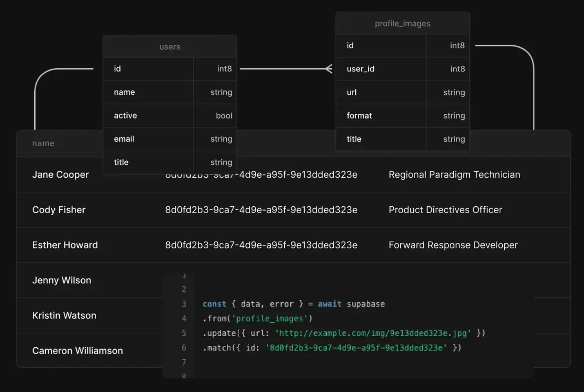Click the id field in users table

pos(117,69)
